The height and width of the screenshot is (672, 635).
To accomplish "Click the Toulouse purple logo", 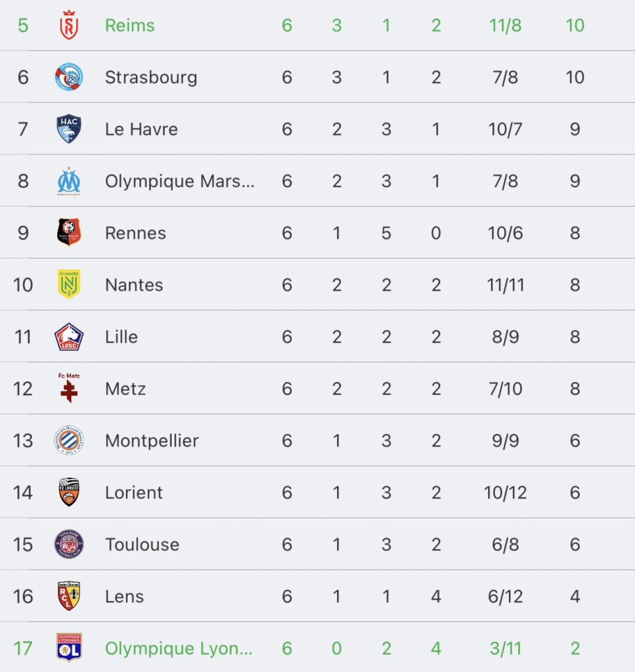I will click(69, 544).
